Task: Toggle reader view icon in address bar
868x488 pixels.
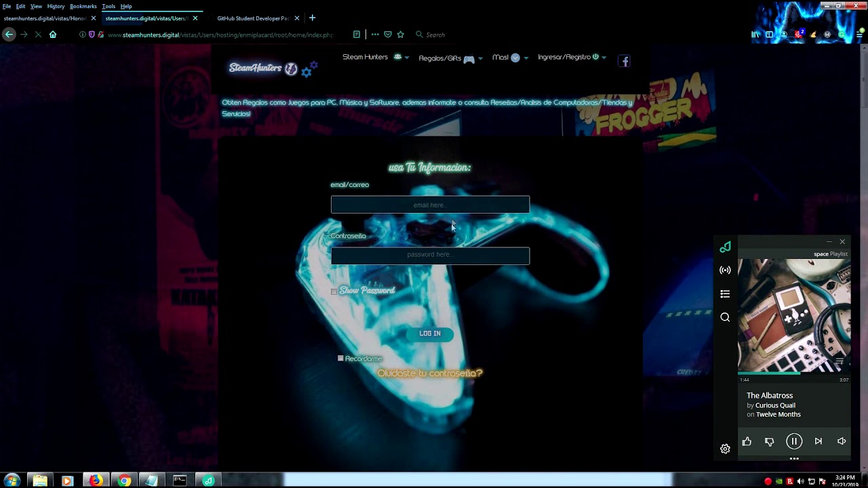Action: [x=357, y=35]
